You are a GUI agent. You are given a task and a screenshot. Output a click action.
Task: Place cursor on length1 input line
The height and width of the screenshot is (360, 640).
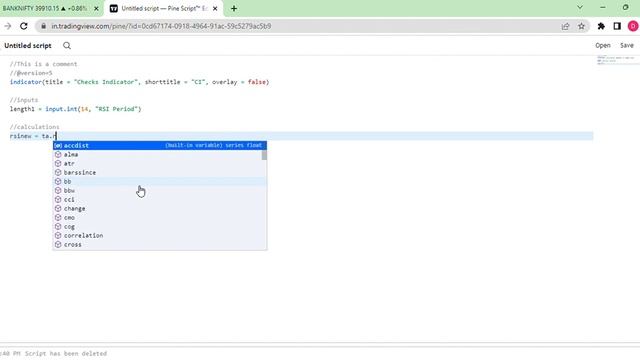(x=76, y=109)
